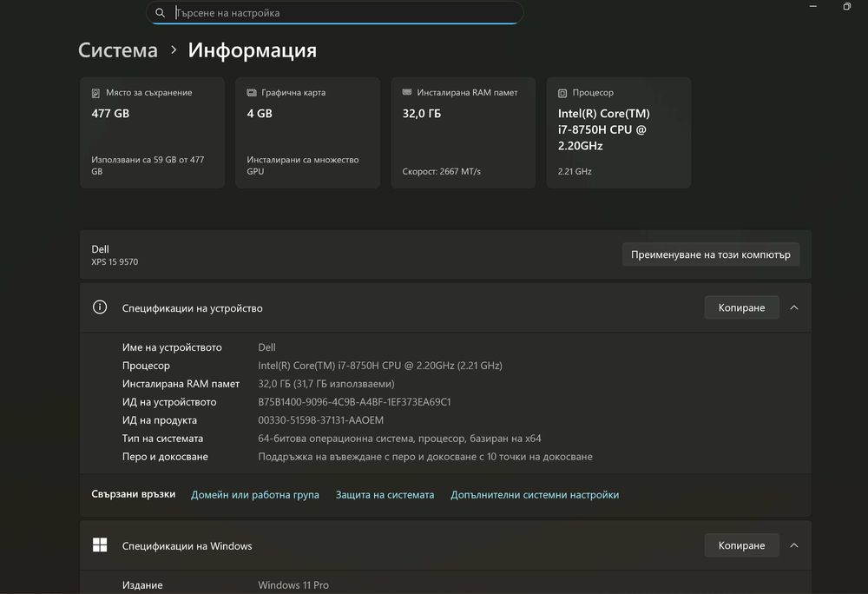Go back to Система breadcrumb
The height and width of the screenshot is (594, 868).
[x=118, y=49]
